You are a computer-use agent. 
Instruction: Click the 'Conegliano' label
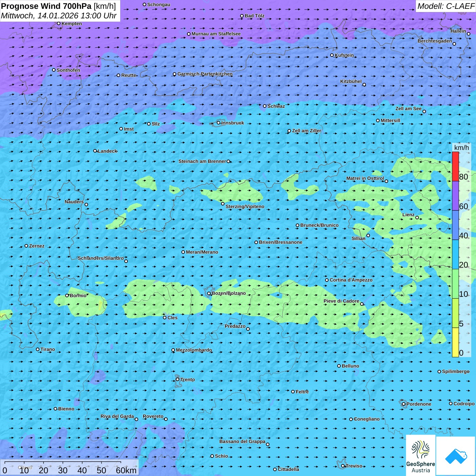[367, 419]
